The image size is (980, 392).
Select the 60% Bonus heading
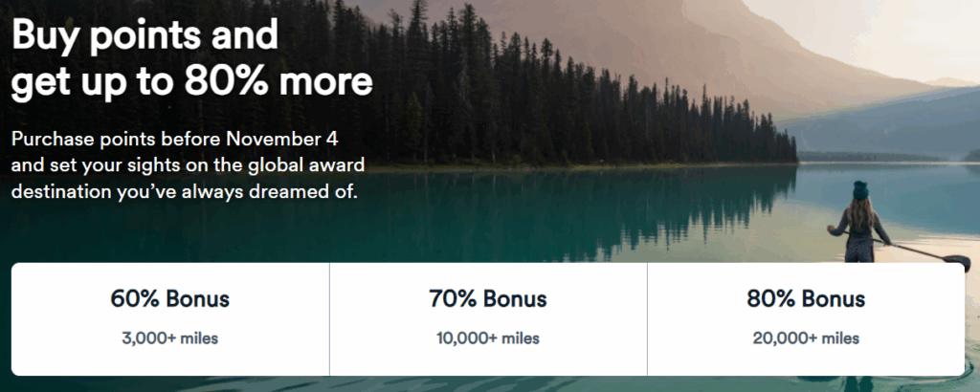click(170, 299)
